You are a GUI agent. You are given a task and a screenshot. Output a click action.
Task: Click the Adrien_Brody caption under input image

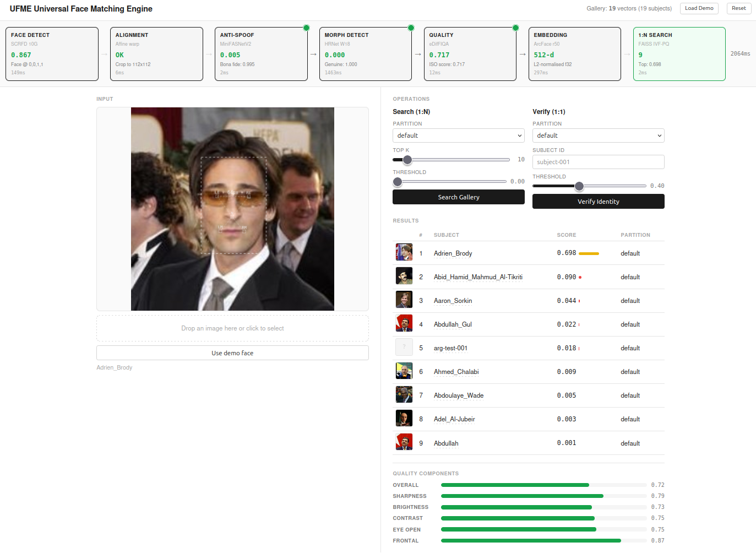pyautogui.click(x=115, y=367)
